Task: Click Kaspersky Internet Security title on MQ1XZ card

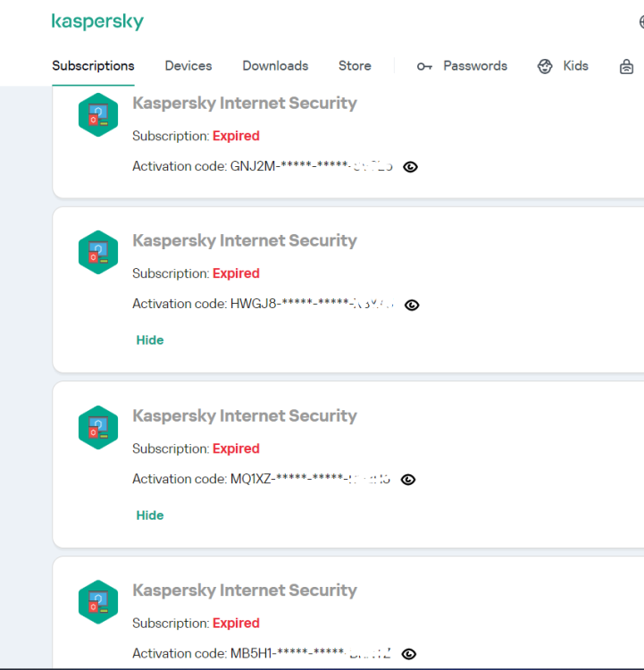Action: (x=245, y=415)
